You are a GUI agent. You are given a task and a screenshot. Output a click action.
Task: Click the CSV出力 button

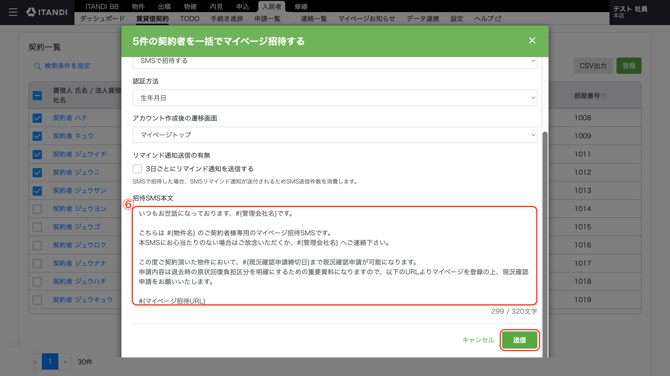[x=593, y=66]
